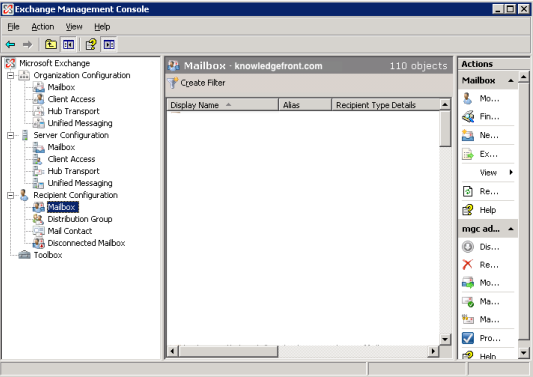
Task: Click the Disconnected Mailbox icon in tree
Action: (x=38, y=243)
